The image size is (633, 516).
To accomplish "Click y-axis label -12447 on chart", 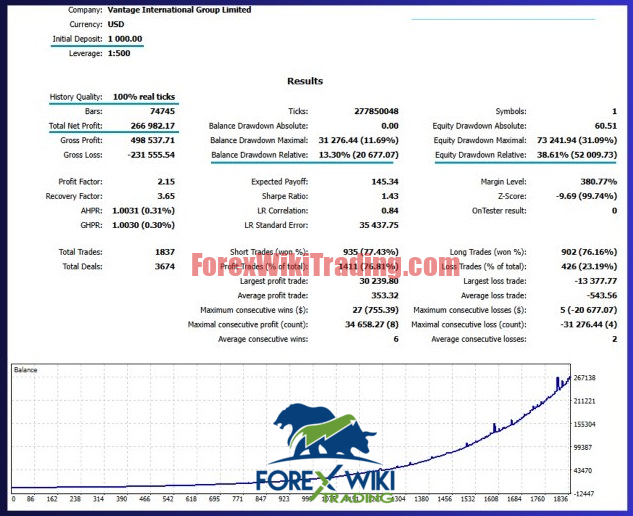I will click(583, 494).
